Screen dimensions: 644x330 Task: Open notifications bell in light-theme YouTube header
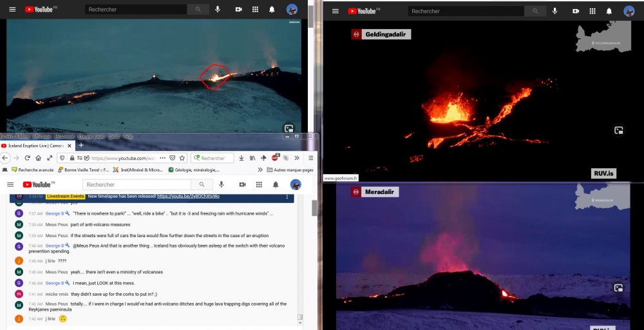point(276,185)
